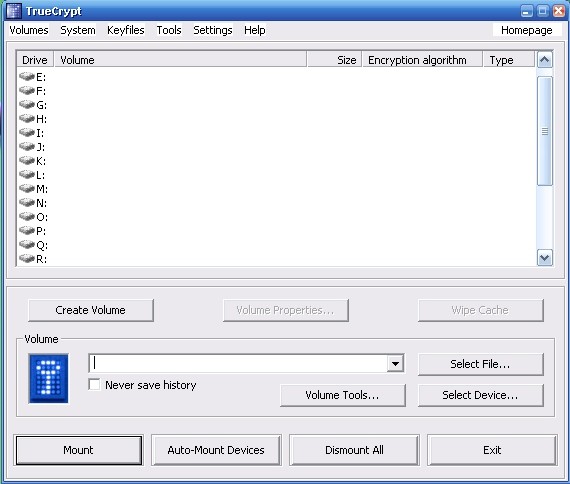Click the K: drive icon in list
Viewport: 570px width, 484px height.
pyautogui.click(x=27, y=160)
